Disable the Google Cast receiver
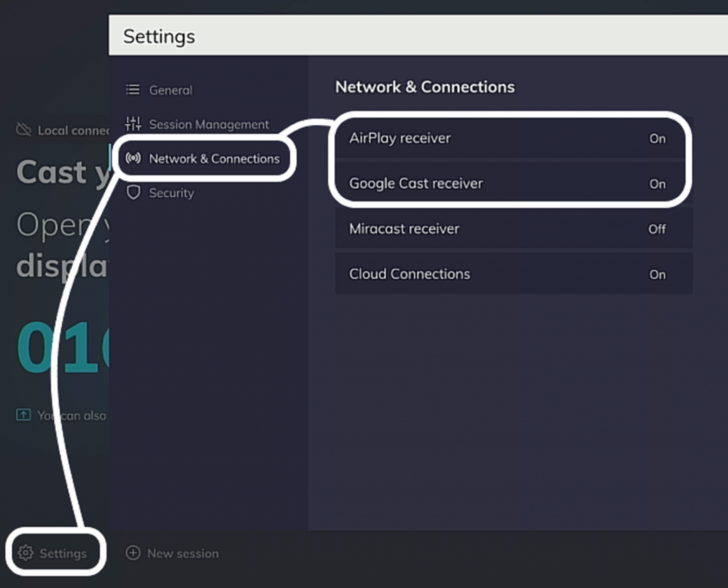 (658, 184)
